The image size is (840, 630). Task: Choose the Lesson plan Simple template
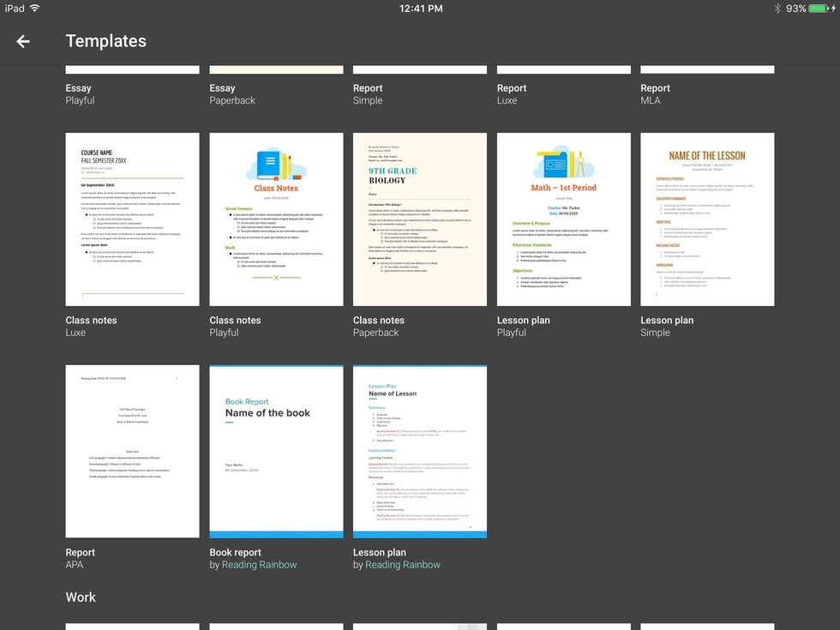click(x=707, y=219)
